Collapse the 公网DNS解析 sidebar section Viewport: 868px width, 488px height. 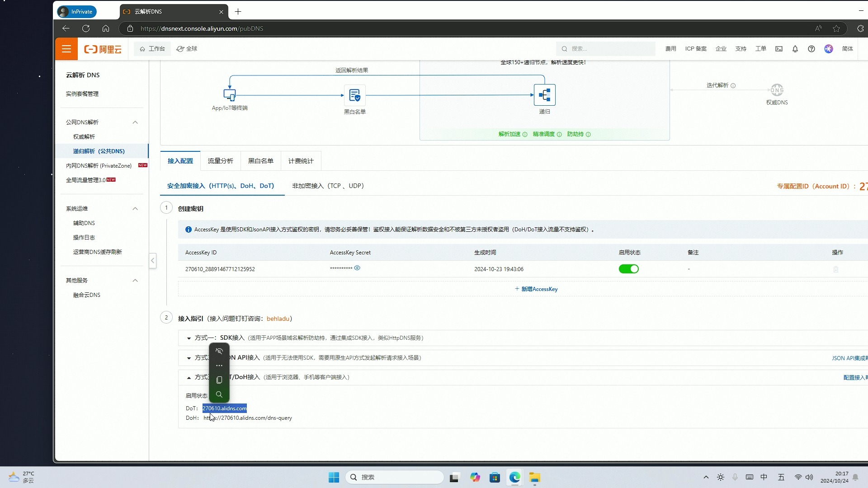coord(135,122)
